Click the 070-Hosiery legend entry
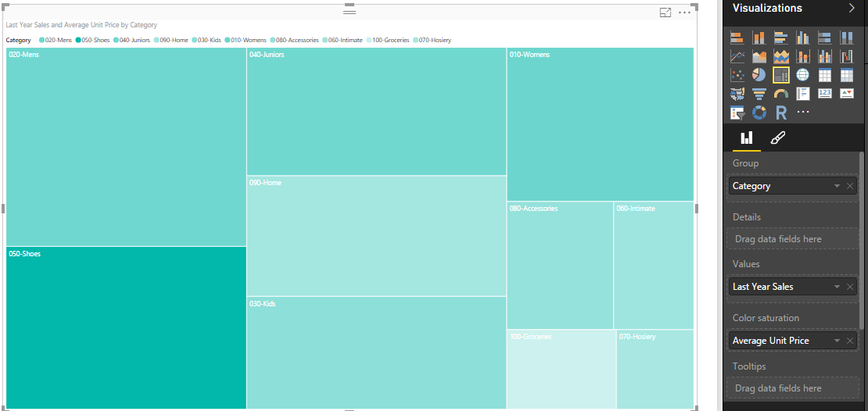Image resolution: width=868 pixels, height=411 pixels. click(432, 40)
